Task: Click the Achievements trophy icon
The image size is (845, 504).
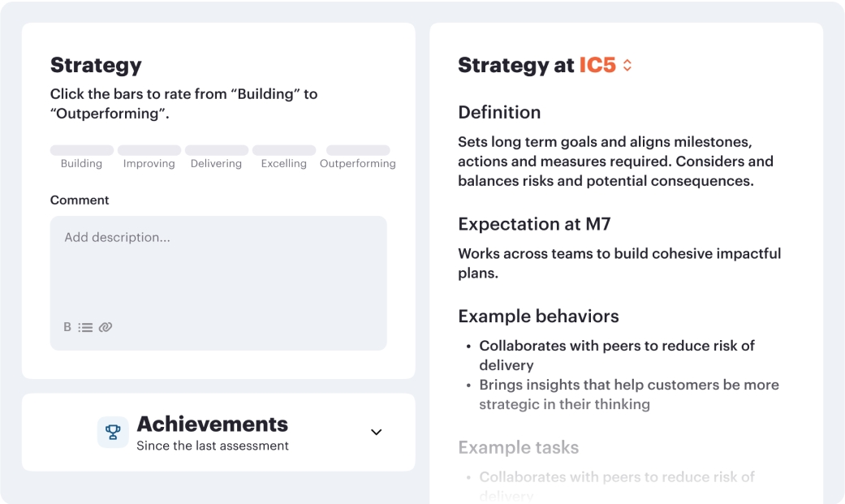Action: pyautogui.click(x=113, y=432)
